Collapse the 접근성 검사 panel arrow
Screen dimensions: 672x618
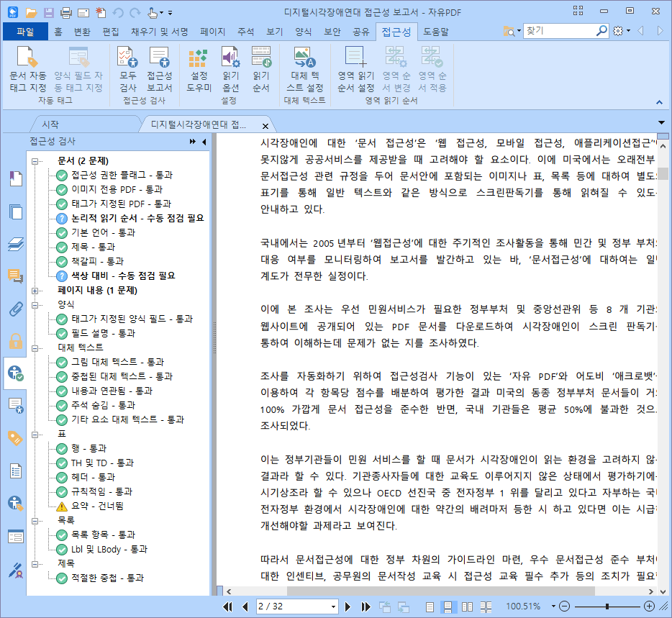point(204,142)
